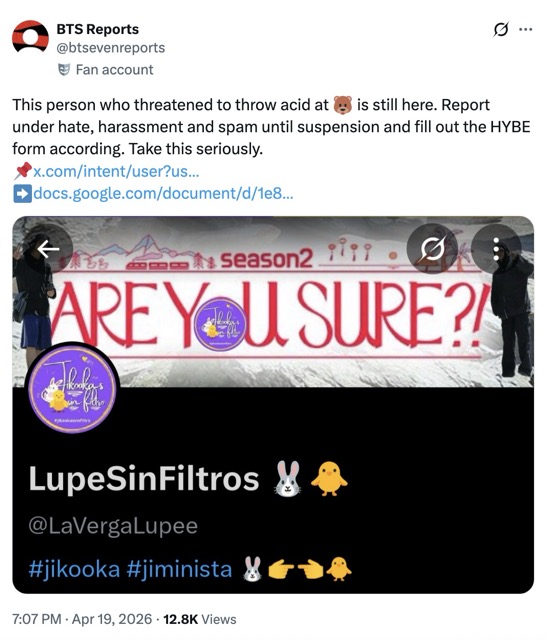The height and width of the screenshot is (640, 547).
Task: Click the season2 ARE YOU SURE banner image
Action: (274, 302)
